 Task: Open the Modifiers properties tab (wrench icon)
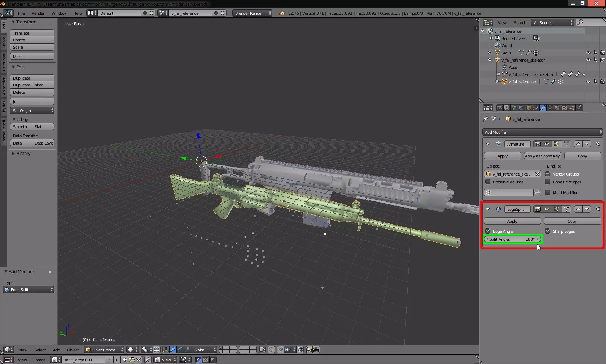543,108
